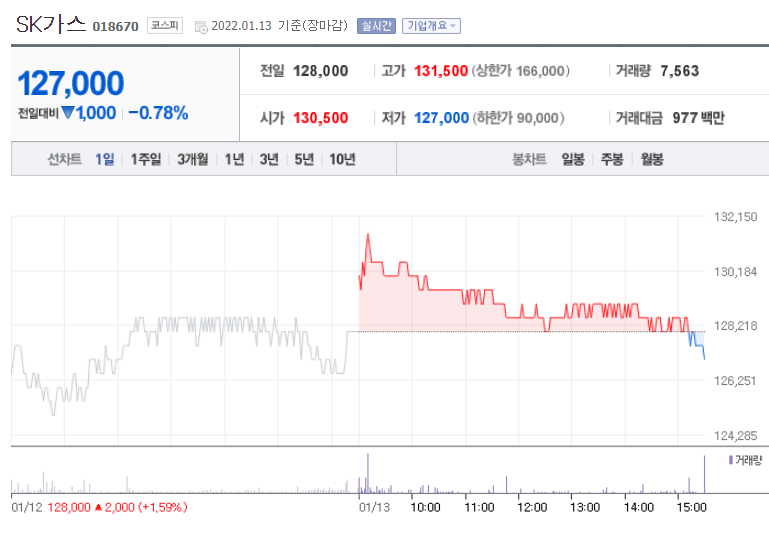Click the down-arrow change indicator icon
The height and width of the screenshot is (533, 769).
click(x=68, y=112)
